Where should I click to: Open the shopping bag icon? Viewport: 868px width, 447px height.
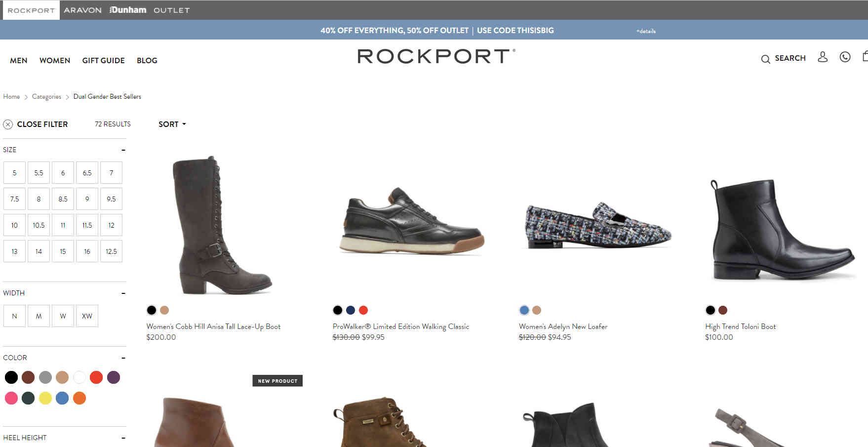click(865, 56)
